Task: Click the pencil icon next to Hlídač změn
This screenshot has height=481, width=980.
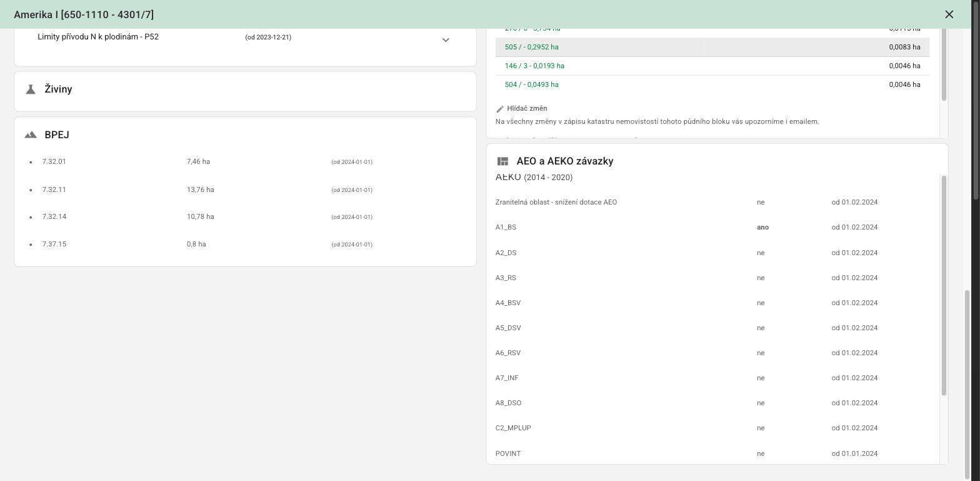Action: [500, 109]
